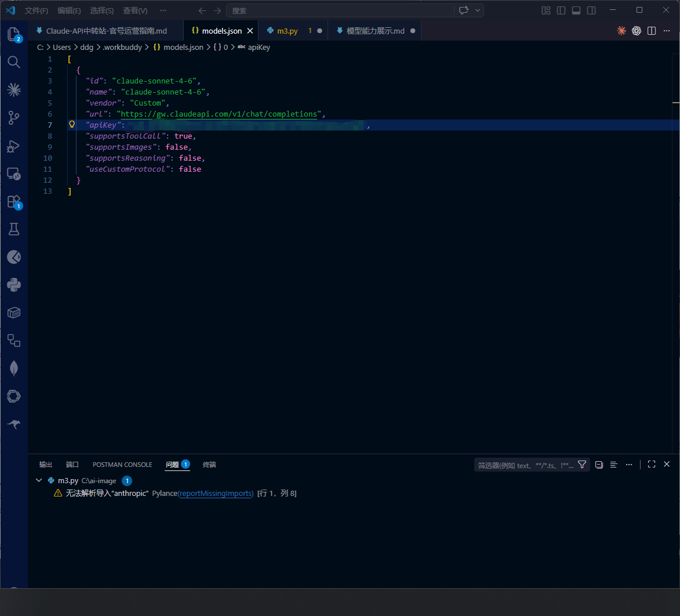Open the Testing flask view
The image size is (680, 616).
pyautogui.click(x=14, y=229)
